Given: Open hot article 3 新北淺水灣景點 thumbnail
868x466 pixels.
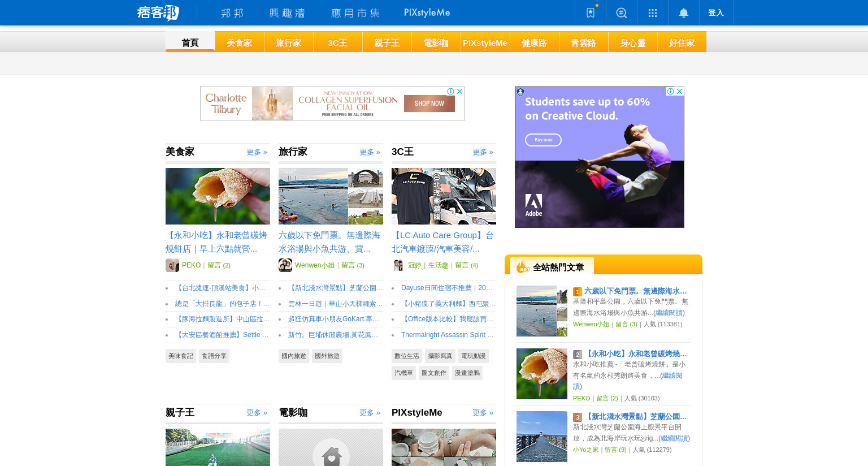Looking at the screenshot, I should [x=542, y=437].
